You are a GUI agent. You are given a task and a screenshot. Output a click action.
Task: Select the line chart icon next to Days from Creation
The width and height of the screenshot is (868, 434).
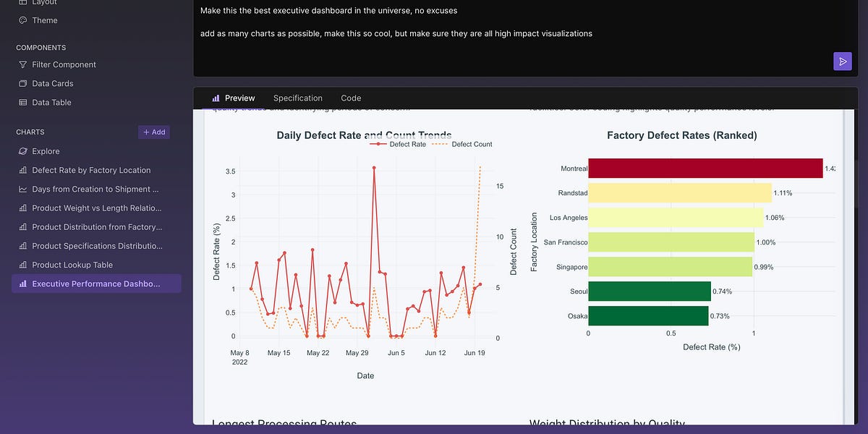coord(24,189)
